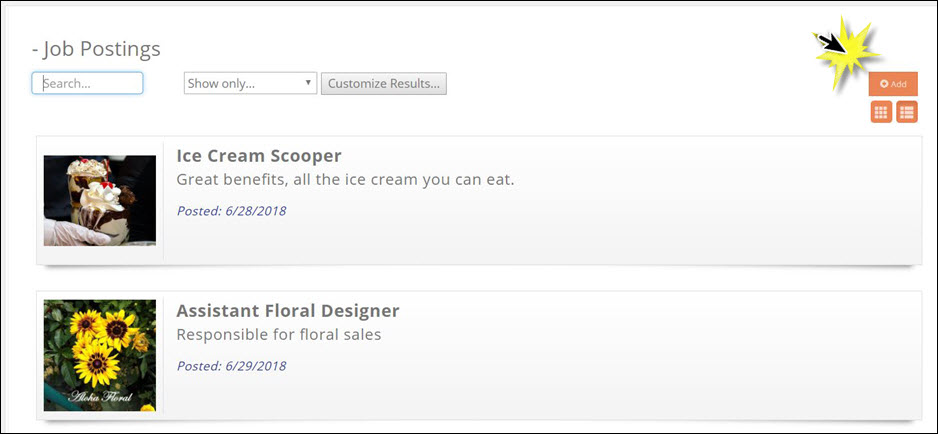Select the Posted 6/28/2018 date

point(232,211)
